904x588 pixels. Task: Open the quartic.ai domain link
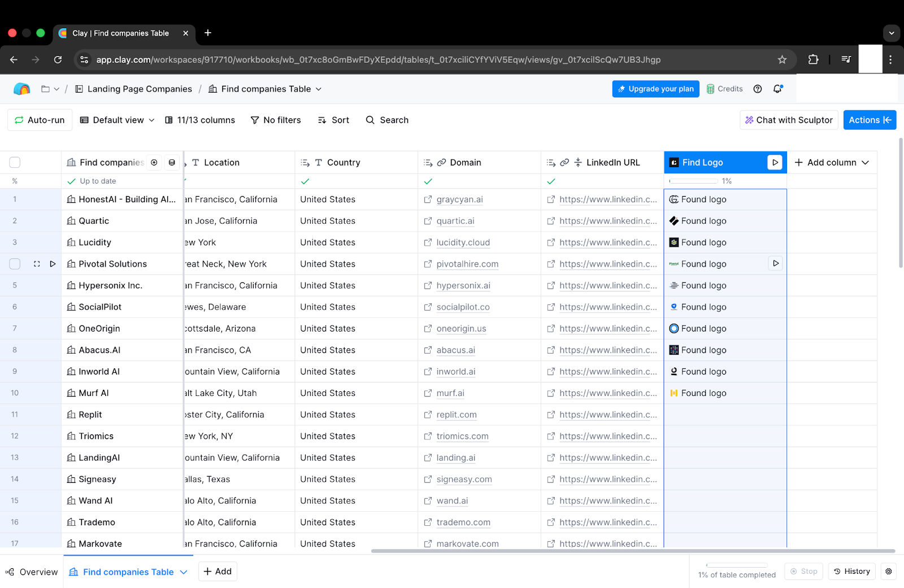pyautogui.click(x=455, y=221)
